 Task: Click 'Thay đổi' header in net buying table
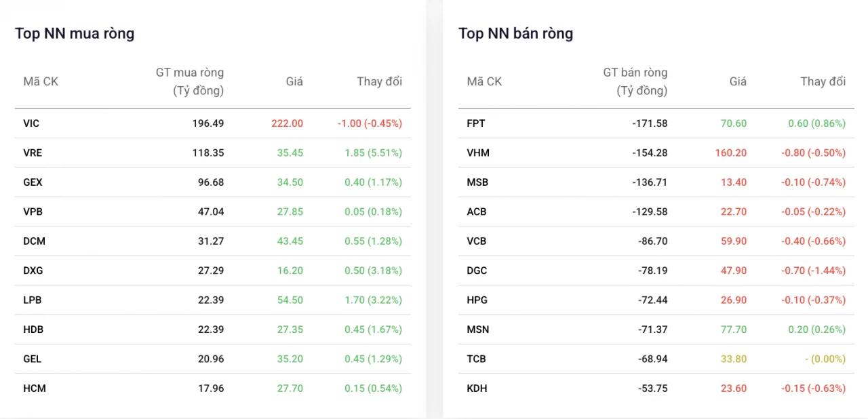pos(380,81)
